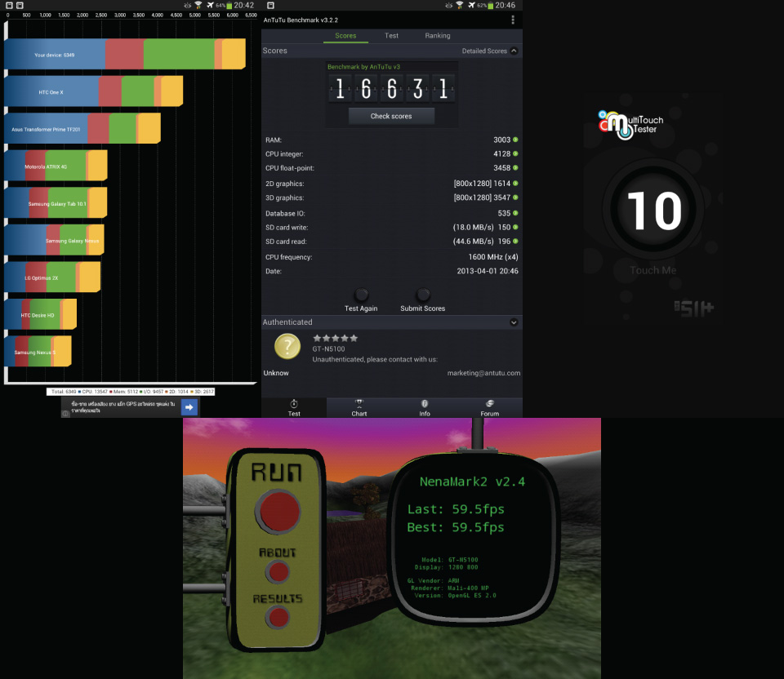The width and height of the screenshot is (784, 679).
Task: Switch to the Scores tab
Action: pos(345,35)
